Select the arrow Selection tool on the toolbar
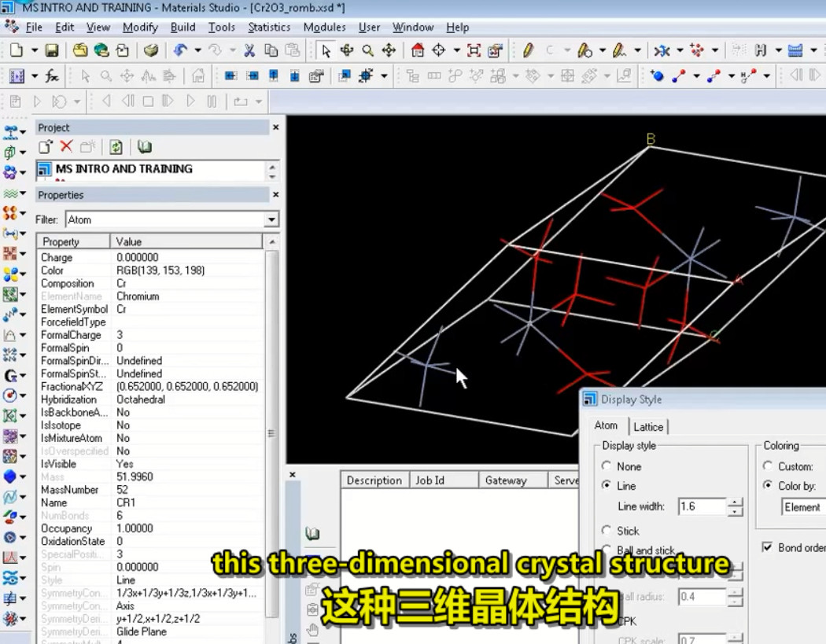Screen dimensions: 826x644 (x=327, y=50)
